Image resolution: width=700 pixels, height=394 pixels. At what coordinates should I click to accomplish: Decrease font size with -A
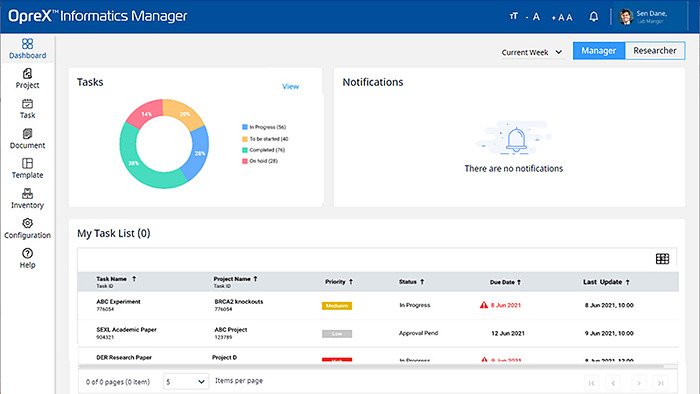pyautogui.click(x=533, y=17)
